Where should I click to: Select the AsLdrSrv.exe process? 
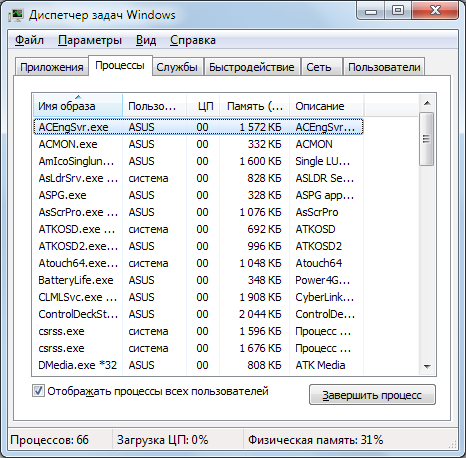pos(198,178)
